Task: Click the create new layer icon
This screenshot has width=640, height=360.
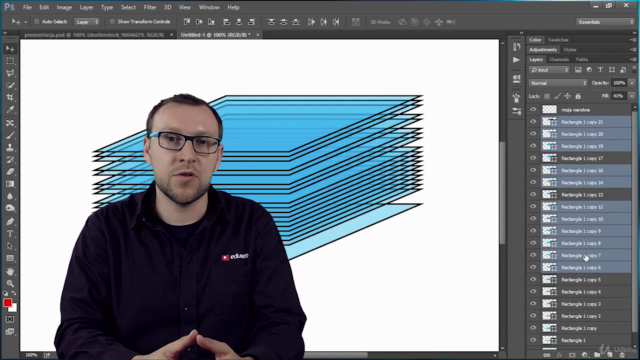Action: (609, 355)
